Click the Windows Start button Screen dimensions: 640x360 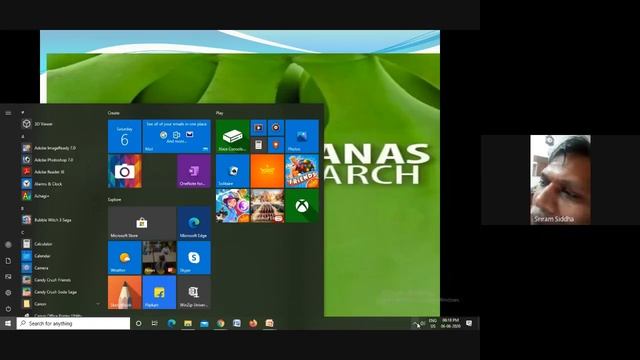click(8, 323)
